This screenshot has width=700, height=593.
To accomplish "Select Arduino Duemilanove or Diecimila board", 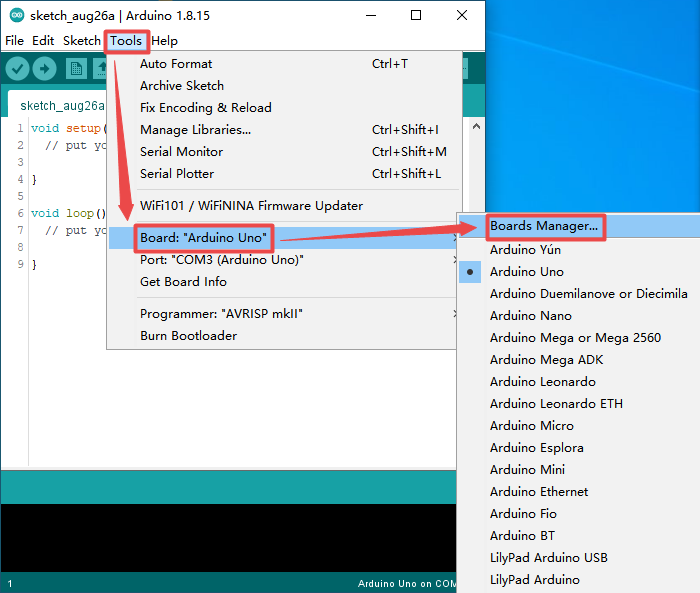I will click(579, 294).
